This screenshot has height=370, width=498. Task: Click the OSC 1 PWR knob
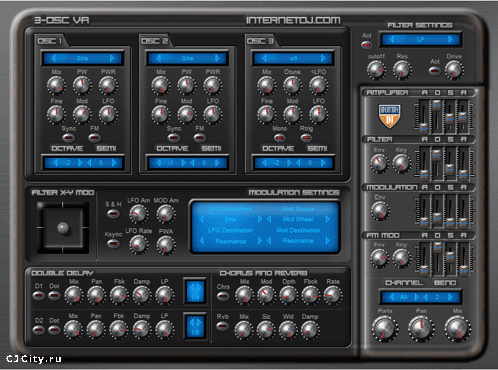tap(108, 85)
